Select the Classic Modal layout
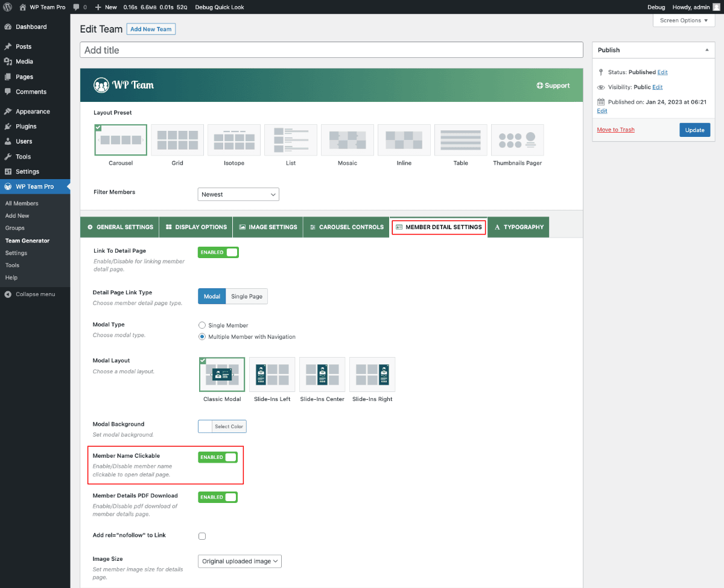Screen dimensions: 724x588 (x=222, y=375)
